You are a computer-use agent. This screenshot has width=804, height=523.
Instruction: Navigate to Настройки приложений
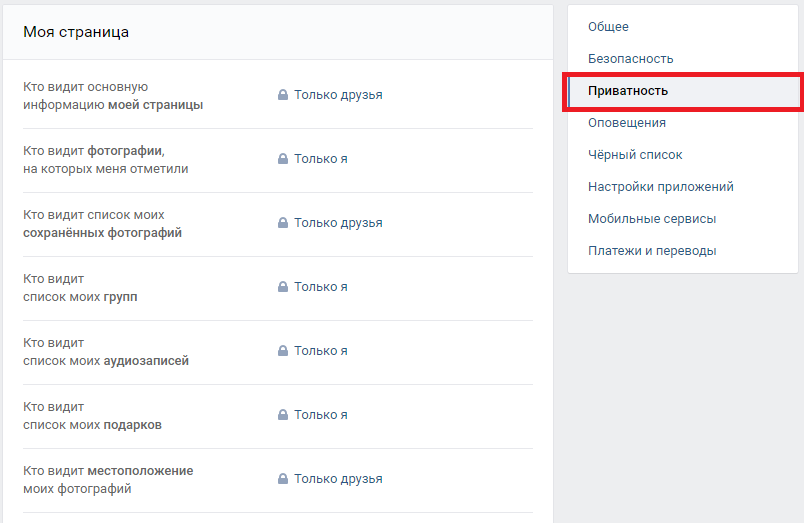[661, 187]
